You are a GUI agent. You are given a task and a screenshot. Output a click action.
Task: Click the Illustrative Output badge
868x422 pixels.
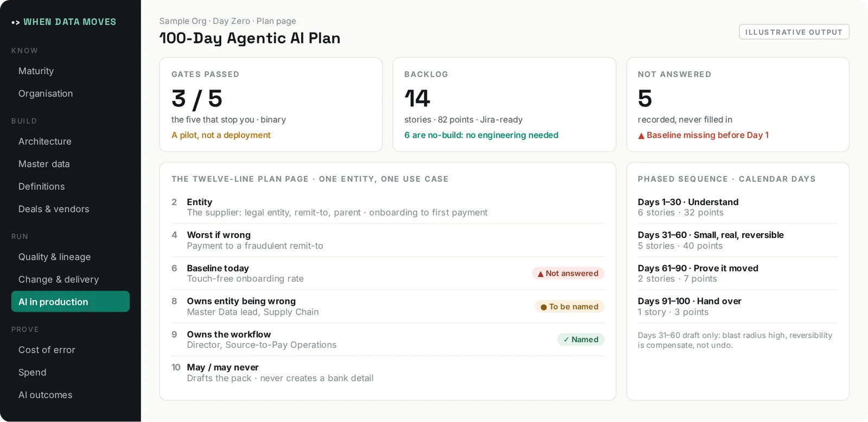[x=794, y=32]
